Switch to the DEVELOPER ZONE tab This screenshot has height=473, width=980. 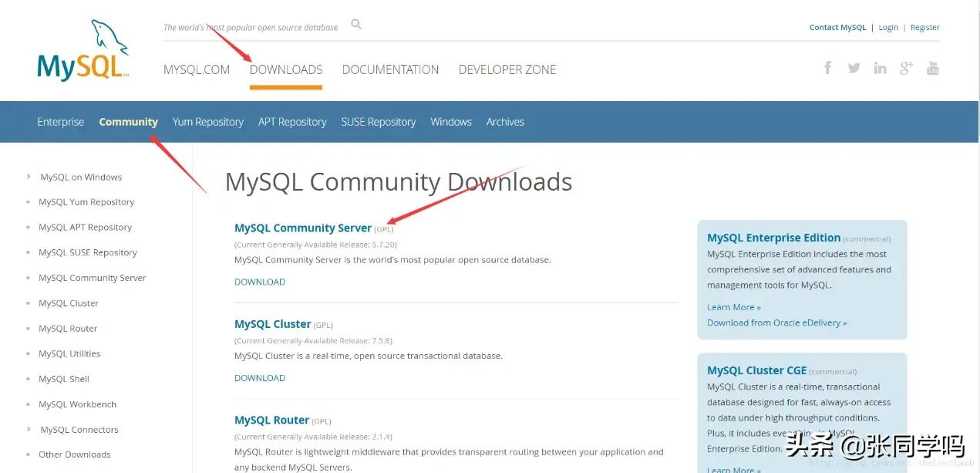tap(507, 69)
